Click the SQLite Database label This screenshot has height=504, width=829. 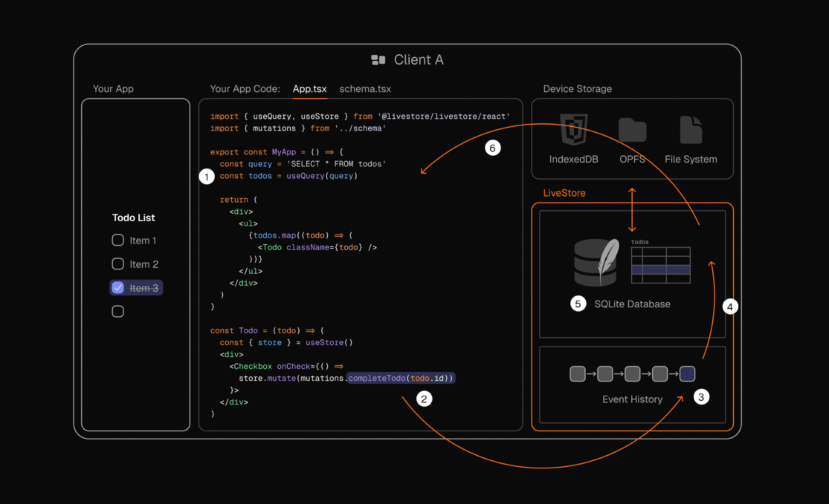point(632,304)
